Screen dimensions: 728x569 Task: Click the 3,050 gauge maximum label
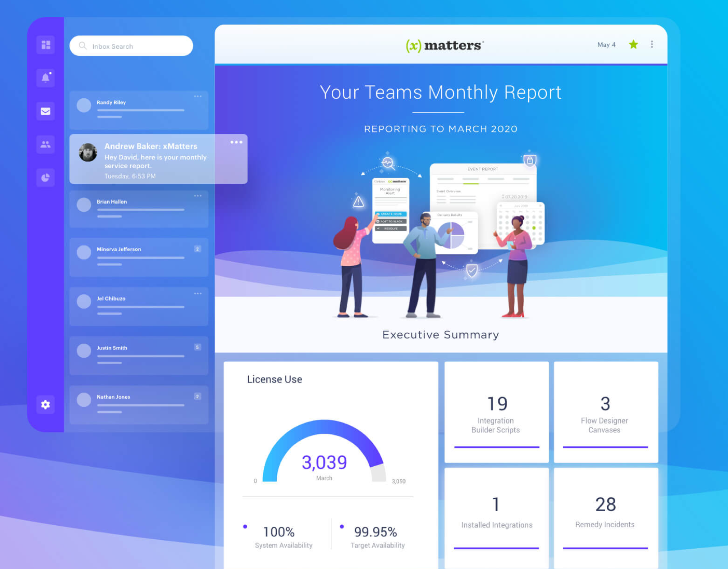[x=398, y=481]
